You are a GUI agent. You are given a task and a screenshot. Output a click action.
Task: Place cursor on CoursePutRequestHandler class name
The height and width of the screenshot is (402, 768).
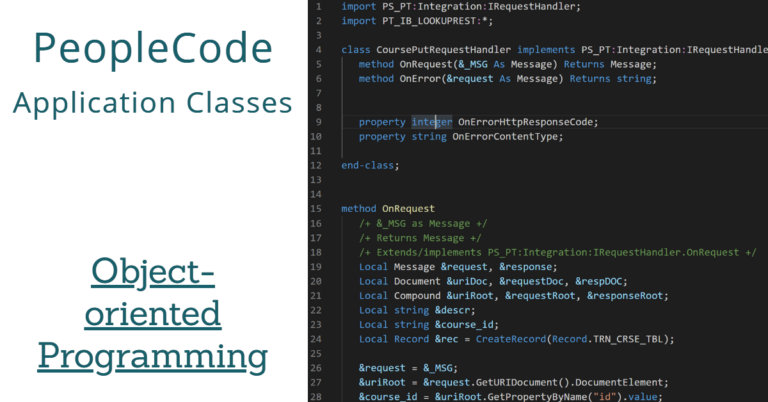(443, 50)
